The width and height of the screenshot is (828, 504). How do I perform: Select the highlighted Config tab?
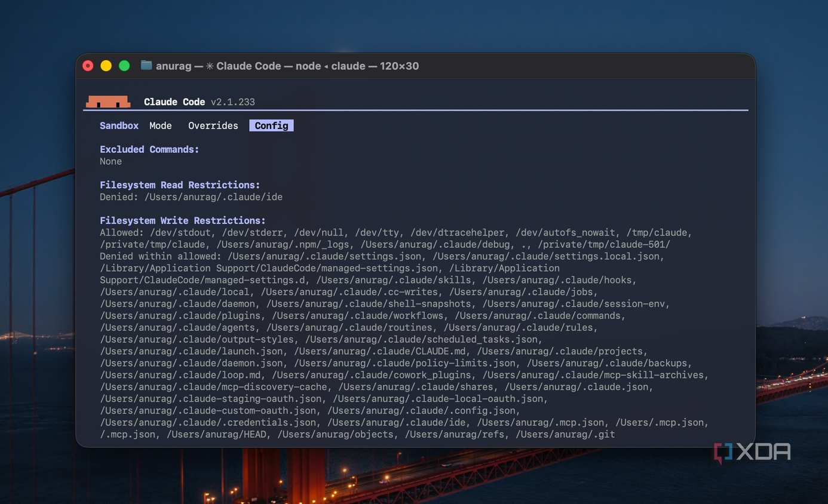tap(271, 125)
